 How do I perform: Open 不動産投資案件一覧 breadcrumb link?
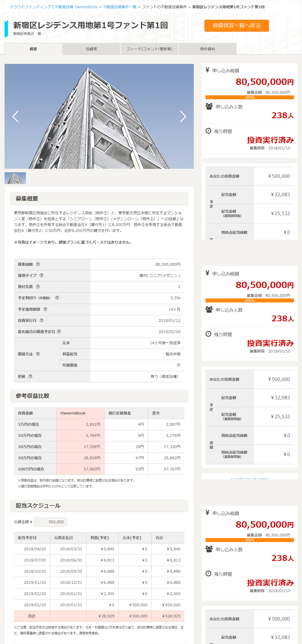(x=120, y=7)
